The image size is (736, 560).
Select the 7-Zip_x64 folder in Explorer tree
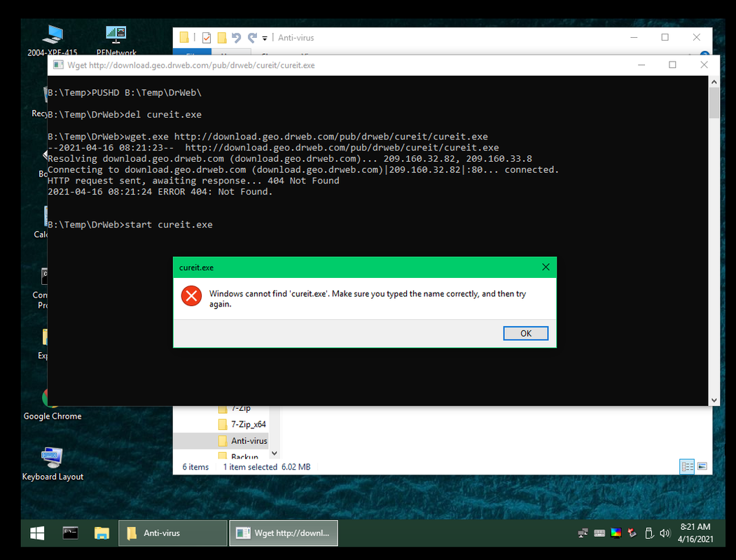click(x=243, y=424)
